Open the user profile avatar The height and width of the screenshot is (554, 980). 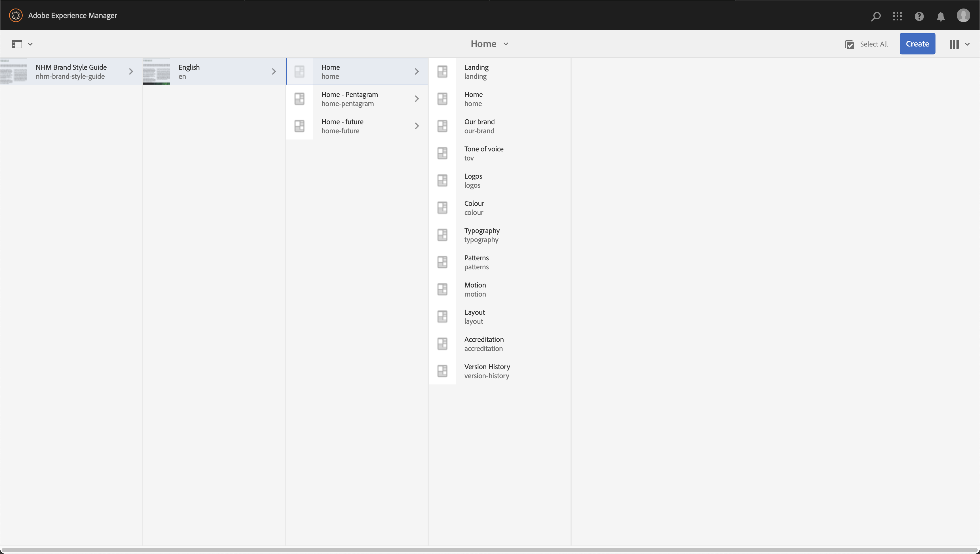963,15
